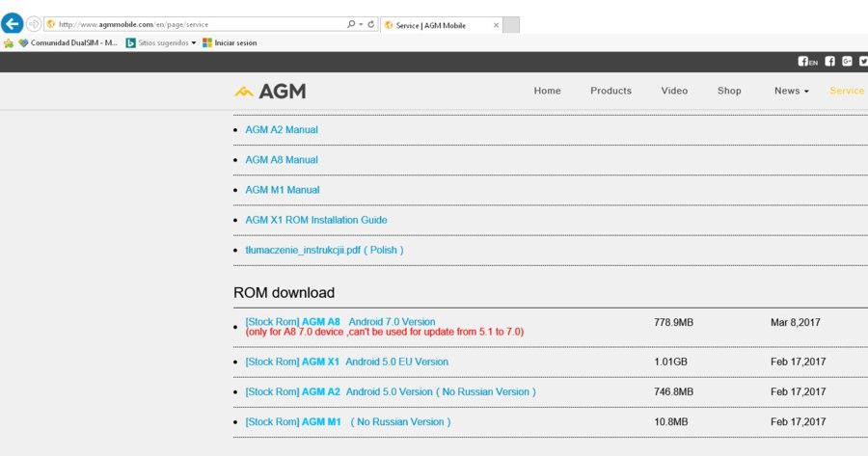Viewport: 868px width, 456px height.
Task: Click the 10.8MB file size text
Action: 671,421
